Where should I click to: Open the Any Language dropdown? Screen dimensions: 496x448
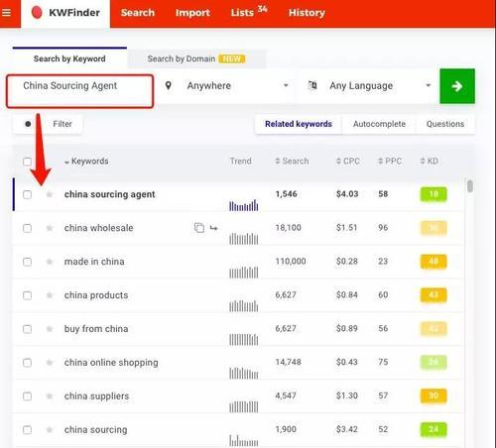(x=367, y=86)
